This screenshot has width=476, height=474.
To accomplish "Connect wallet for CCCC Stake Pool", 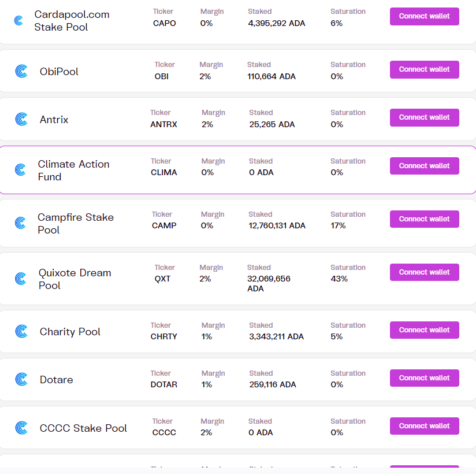I will point(424,426).
